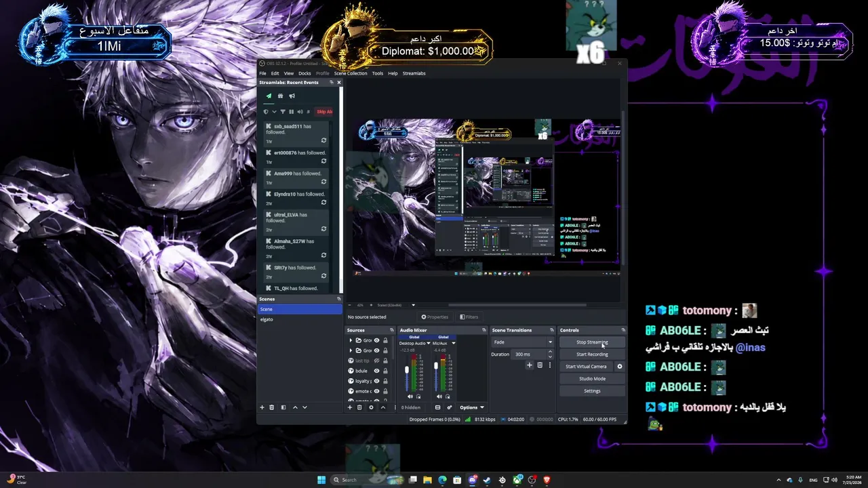Screen dimensions: 868x488
Task: Toggle visibility of the first Group source
Action: point(376,340)
